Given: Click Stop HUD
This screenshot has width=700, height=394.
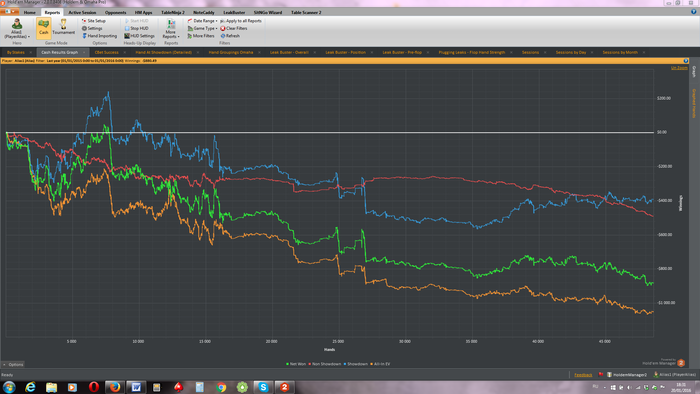Looking at the screenshot, I should [137, 28].
